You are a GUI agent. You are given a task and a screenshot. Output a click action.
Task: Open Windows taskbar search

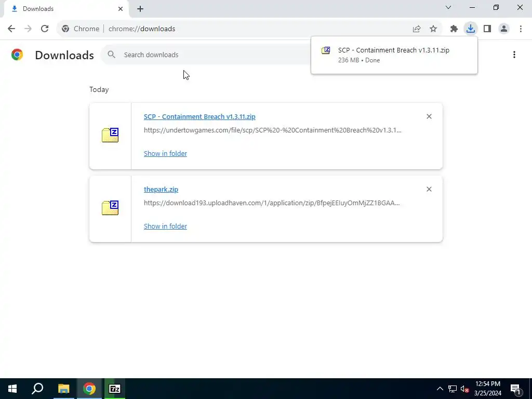click(x=37, y=389)
